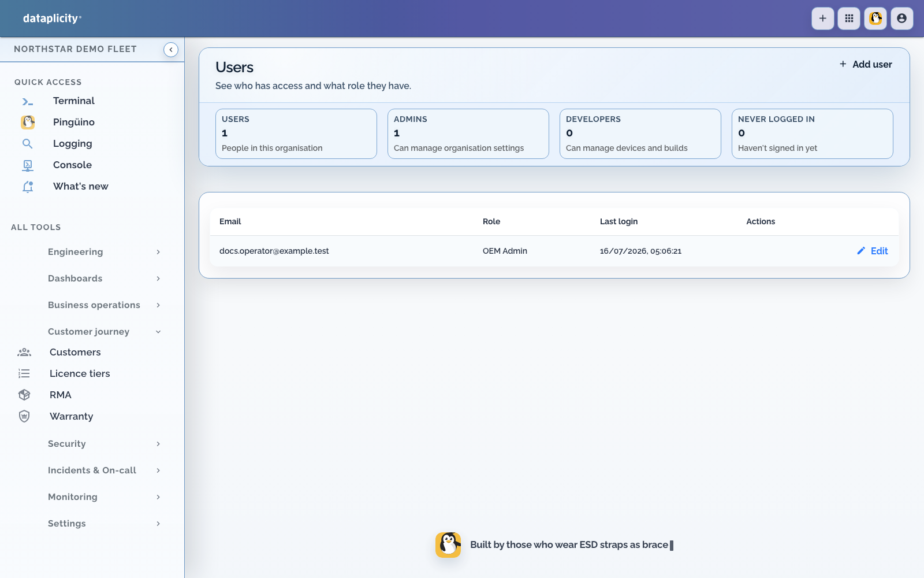Go to Logging
The width and height of the screenshot is (924, 578).
point(73,144)
